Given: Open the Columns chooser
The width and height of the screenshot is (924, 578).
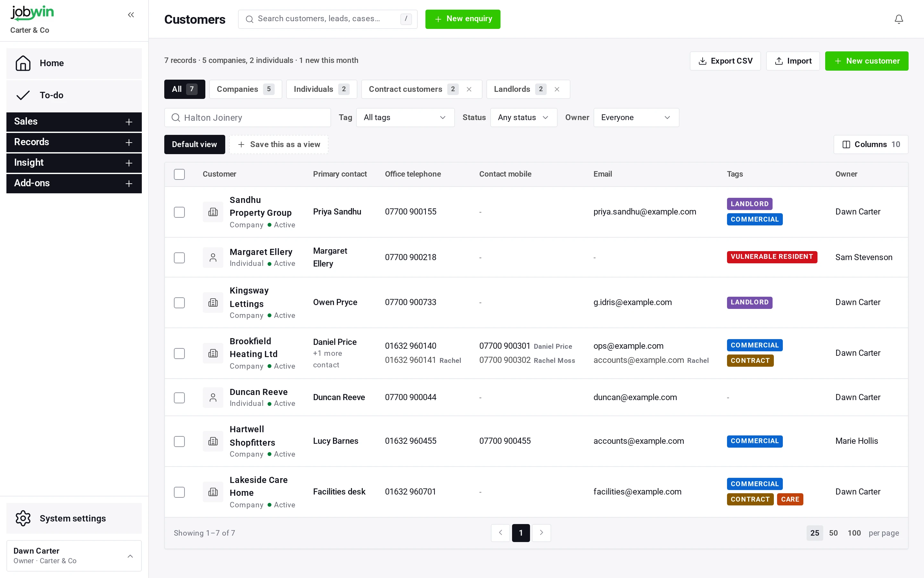Looking at the screenshot, I should click(870, 144).
